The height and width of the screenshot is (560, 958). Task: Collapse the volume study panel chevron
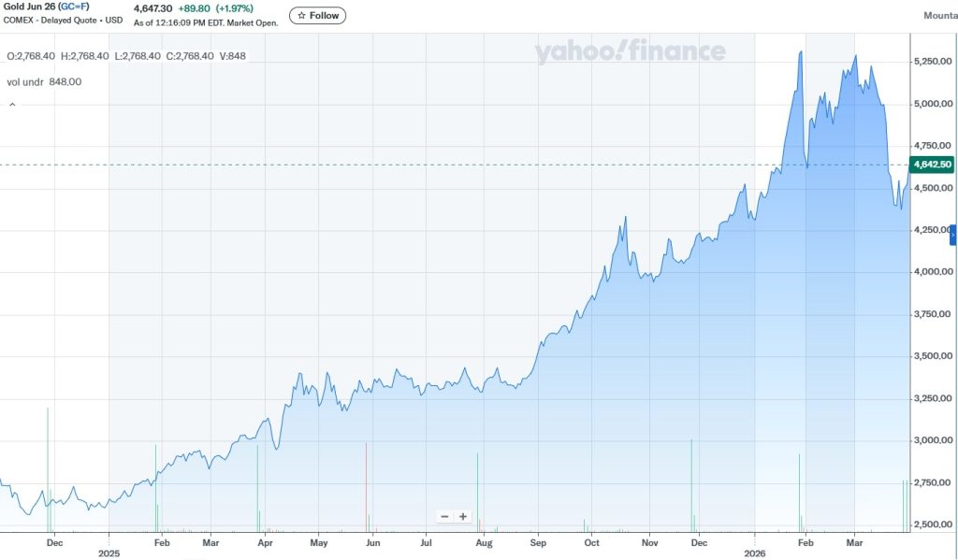12,106
